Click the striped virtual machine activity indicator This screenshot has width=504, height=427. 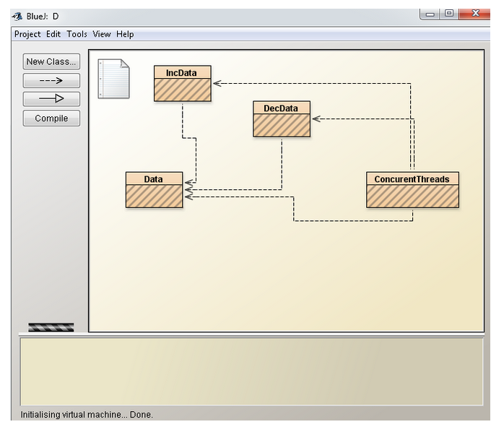[x=51, y=327]
